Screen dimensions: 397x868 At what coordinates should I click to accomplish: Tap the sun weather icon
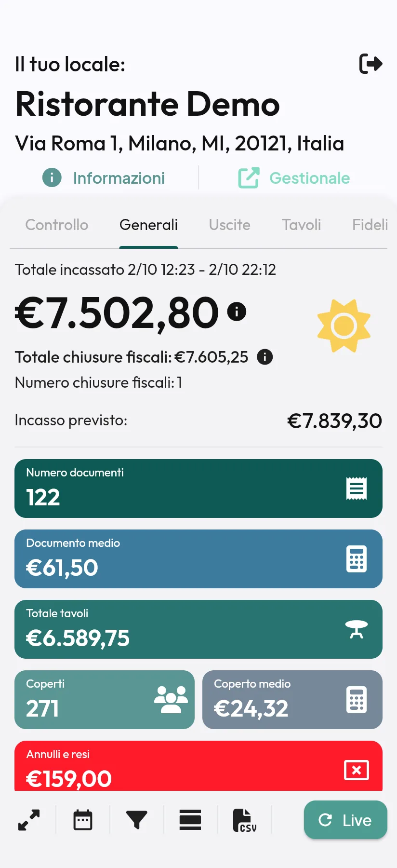tap(344, 326)
